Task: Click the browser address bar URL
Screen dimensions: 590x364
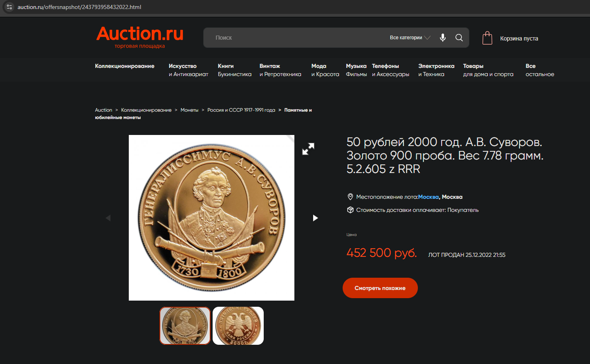Action: tap(79, 7)
